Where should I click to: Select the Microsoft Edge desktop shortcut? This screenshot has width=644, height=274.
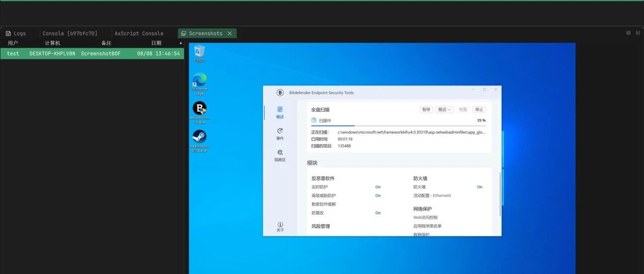(x=200, y=84)
